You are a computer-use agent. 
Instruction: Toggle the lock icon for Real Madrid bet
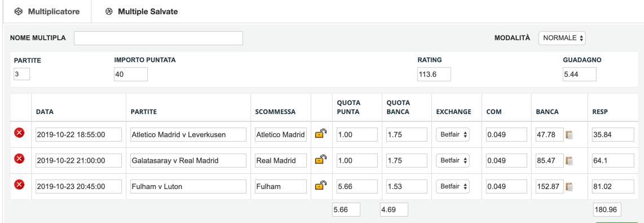321,160
